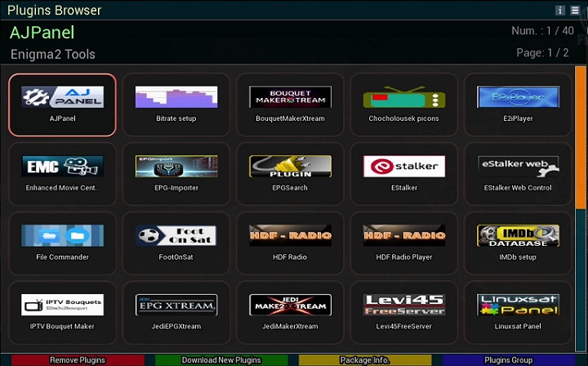This screenshot has width=588, height=366.
Task: Click the teal lower scrollbar track
Action: pos(581,280)
